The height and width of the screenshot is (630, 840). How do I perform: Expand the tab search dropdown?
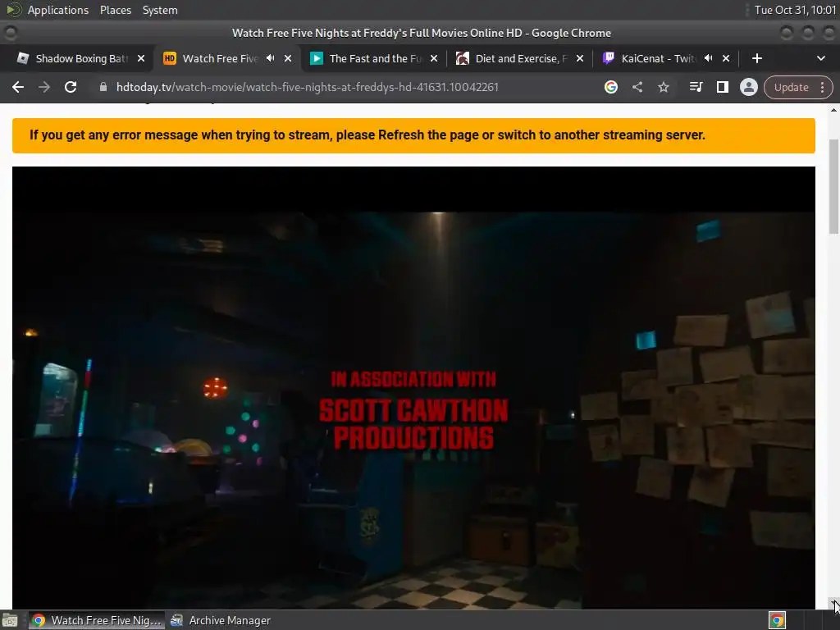click(x=820, y=58)
